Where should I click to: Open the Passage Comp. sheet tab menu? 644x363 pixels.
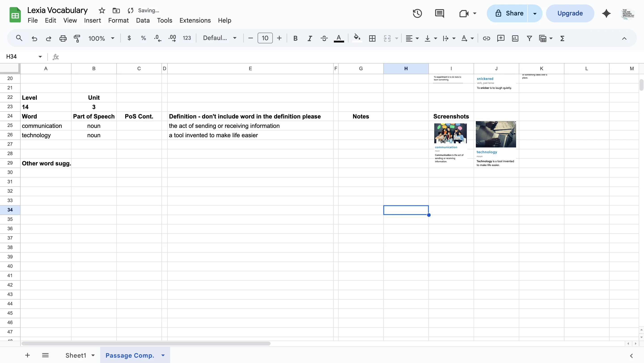pyautogui.click(x=163, y=355)
